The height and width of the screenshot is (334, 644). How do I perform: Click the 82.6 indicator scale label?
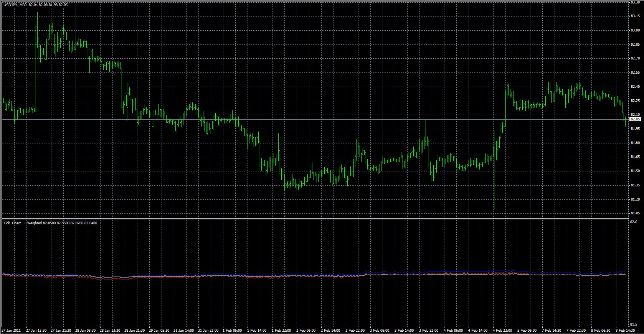(634, 222)
